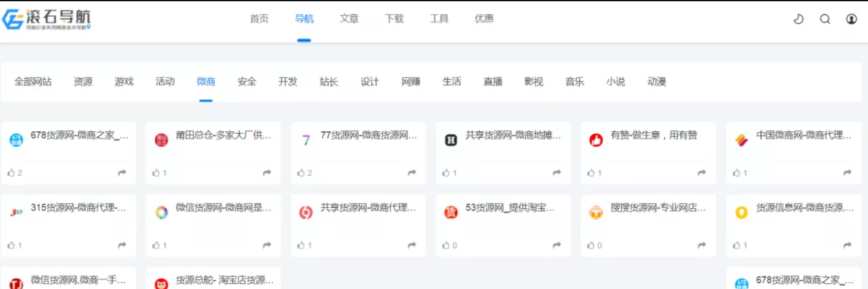
Task: Share the 53货源网 card
Action: (557, 246)
